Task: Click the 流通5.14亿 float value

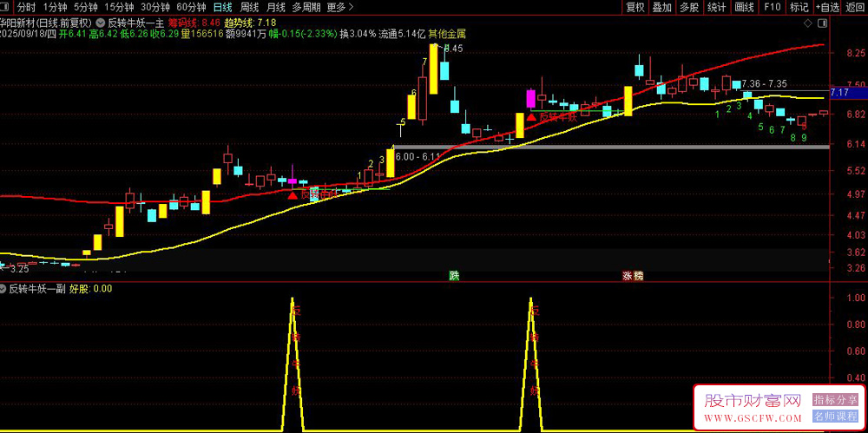Action: pyautogui.click(x=403, y=34)
